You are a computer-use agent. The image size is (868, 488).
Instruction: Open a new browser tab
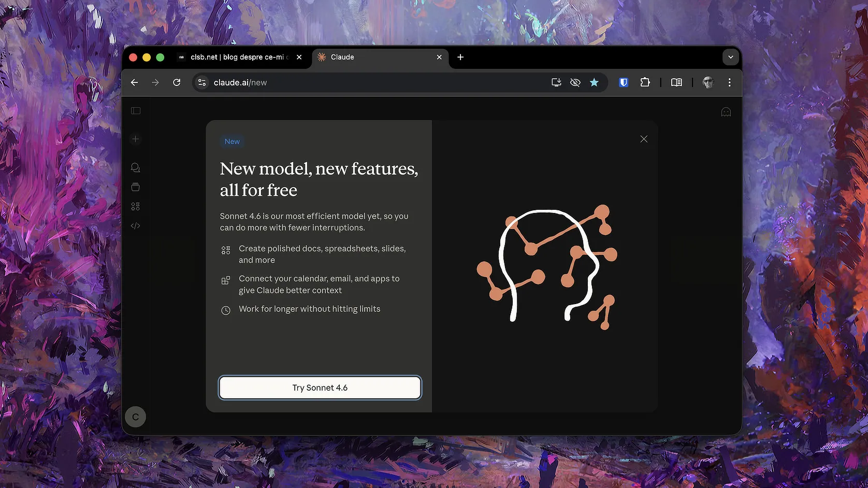coord(460,57)
